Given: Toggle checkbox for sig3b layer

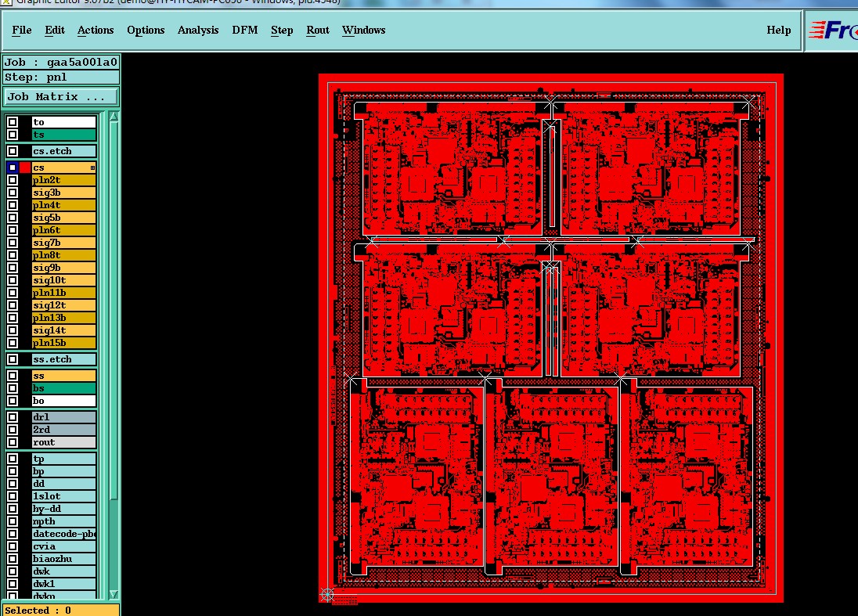Looking at the screenshot, I should (x=13, y=193).
